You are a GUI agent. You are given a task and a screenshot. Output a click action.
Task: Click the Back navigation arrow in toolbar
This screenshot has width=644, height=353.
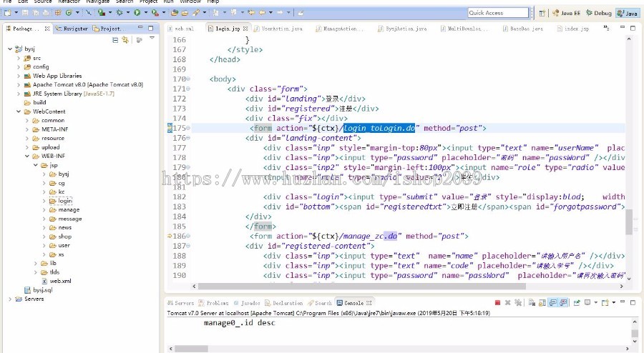(262, 12)
